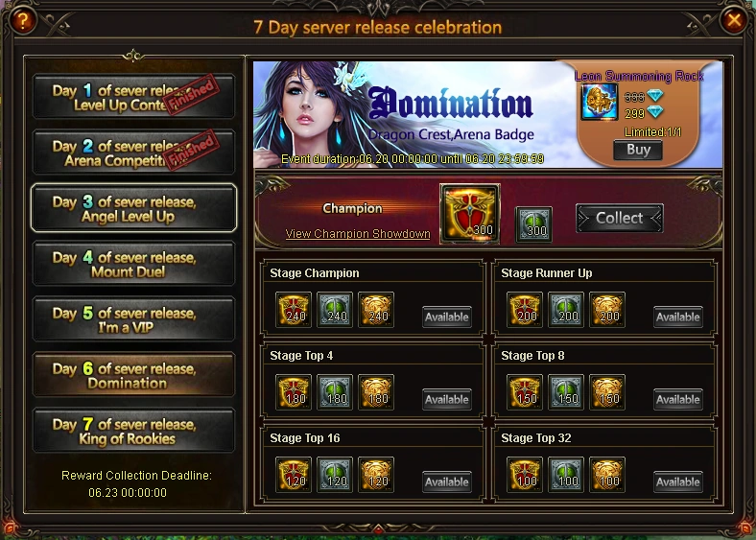Click Stage Top 8 crest shield 150 icon
The height and width of the screenshot is (540, 756).
click(525, 392)
